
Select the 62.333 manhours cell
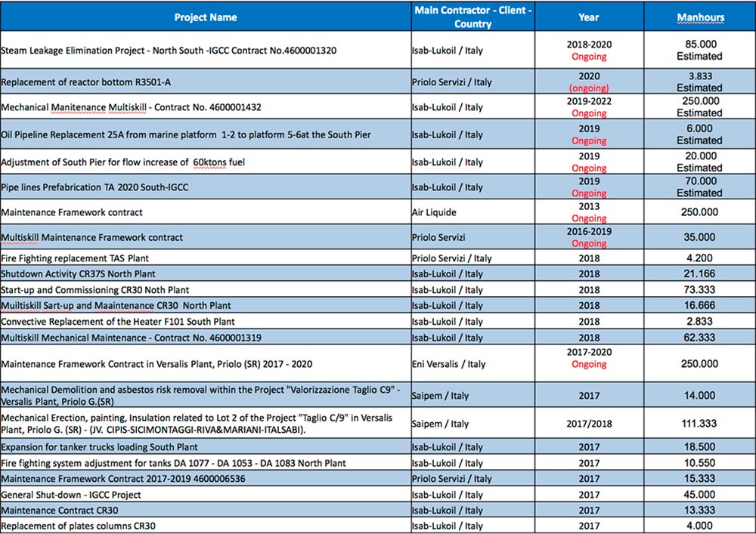(x=700, y=337)
